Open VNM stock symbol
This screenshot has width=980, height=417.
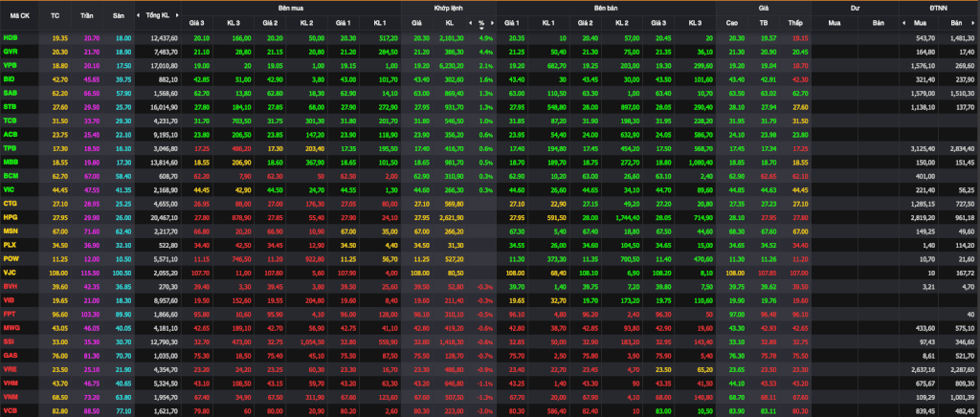10,396
